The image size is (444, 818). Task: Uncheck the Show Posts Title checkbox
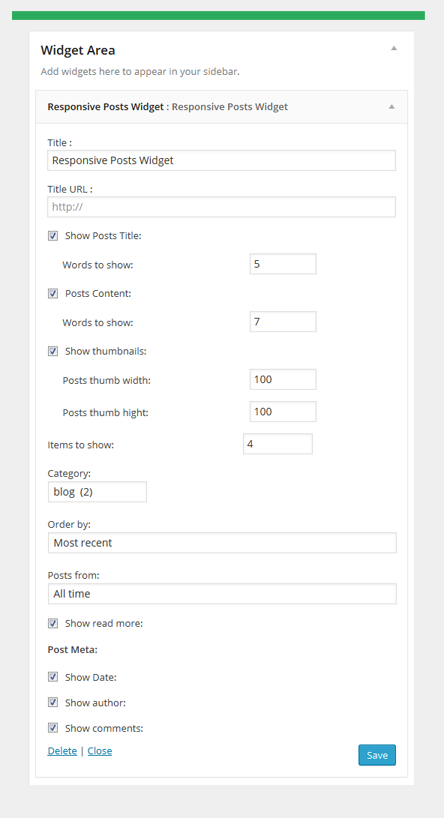tap(53, 236)
